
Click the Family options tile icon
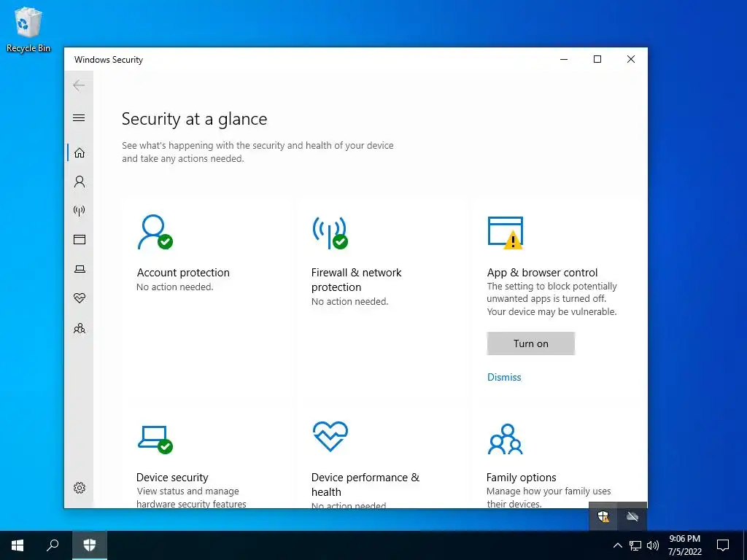(x=506, y=439)
